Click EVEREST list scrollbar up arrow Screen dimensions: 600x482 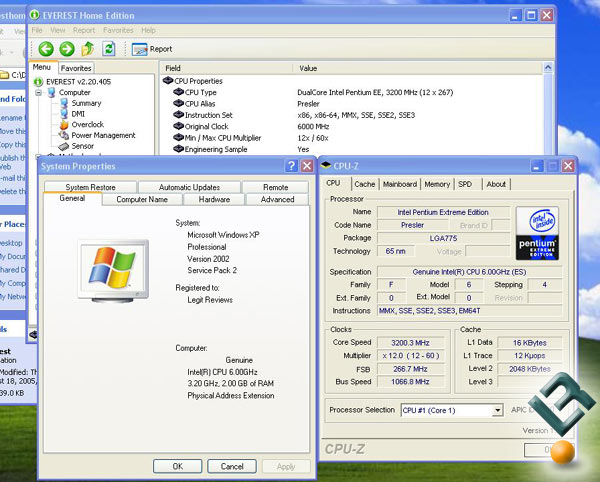pyautogui.click(x=548, y=68)
